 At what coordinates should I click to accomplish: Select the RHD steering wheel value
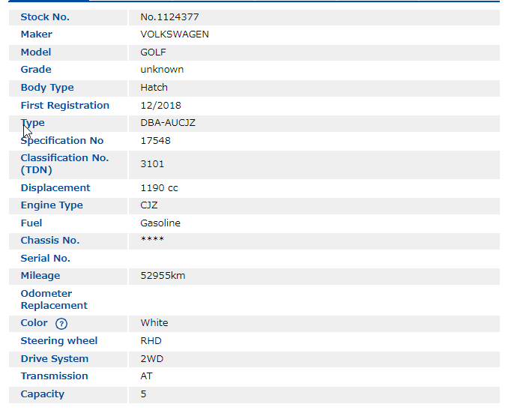[x=151, y=341]
